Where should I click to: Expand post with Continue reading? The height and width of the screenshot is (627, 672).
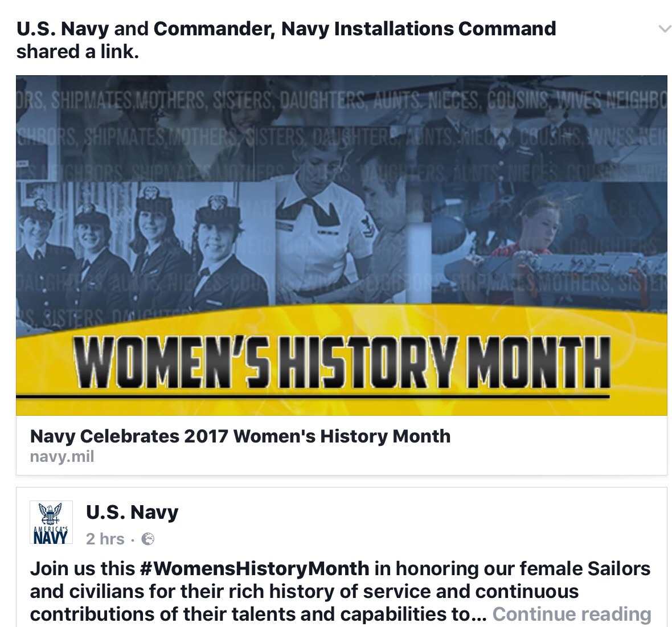tap(571, 614)
